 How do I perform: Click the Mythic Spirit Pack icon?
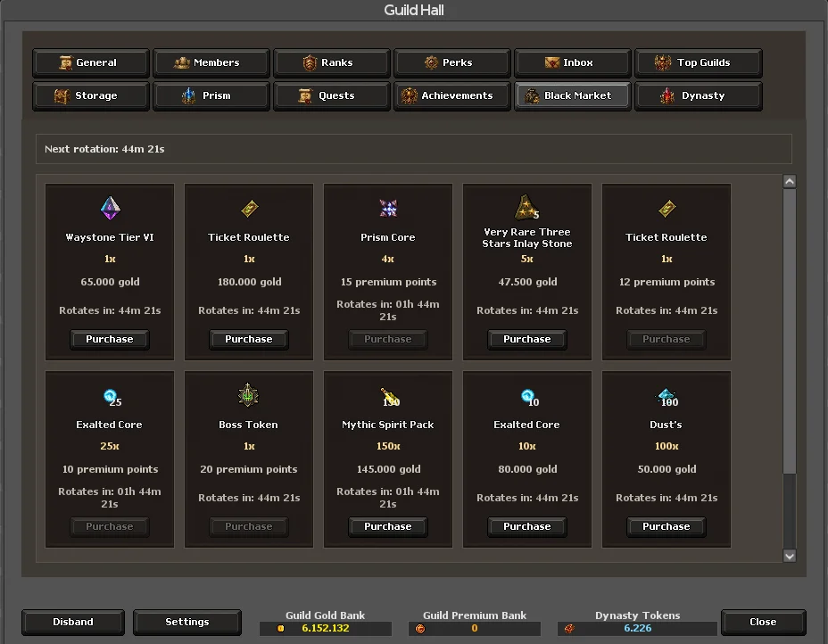[x=390, y=397]
